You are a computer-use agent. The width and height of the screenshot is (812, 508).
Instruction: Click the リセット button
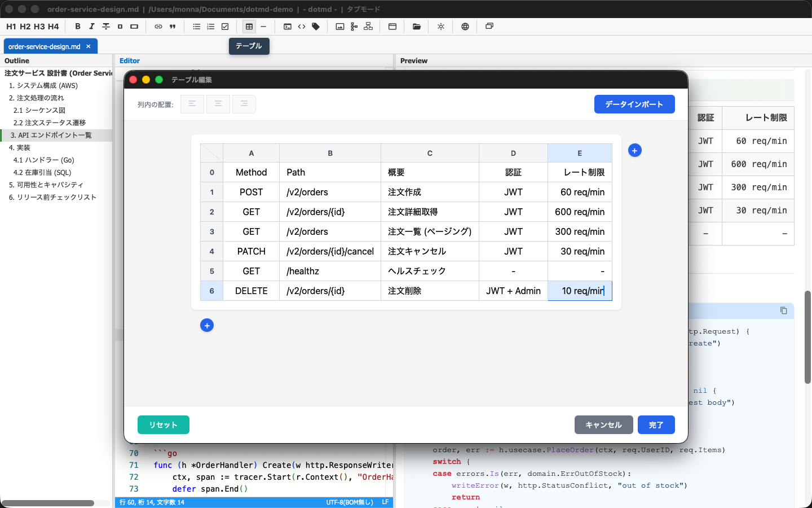pos(164,425)
